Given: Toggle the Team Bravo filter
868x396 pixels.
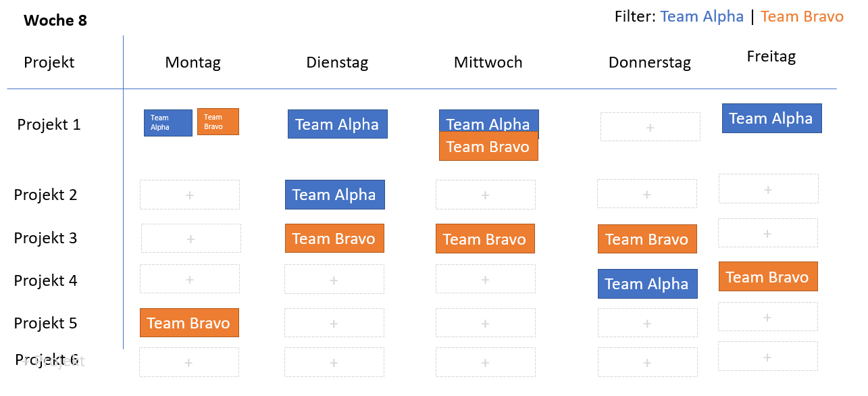Looking at the screenshot, I should pyautogui.click(x=802, y=16).
